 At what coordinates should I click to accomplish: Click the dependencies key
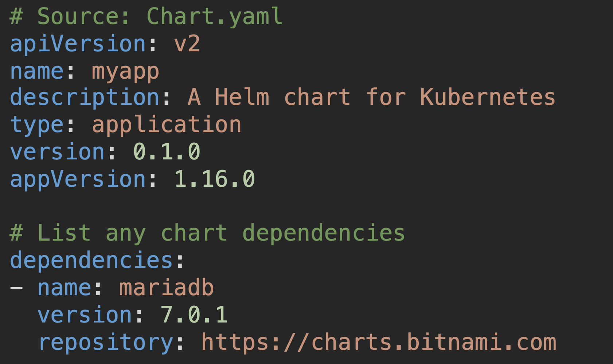(x=91, y=260)
